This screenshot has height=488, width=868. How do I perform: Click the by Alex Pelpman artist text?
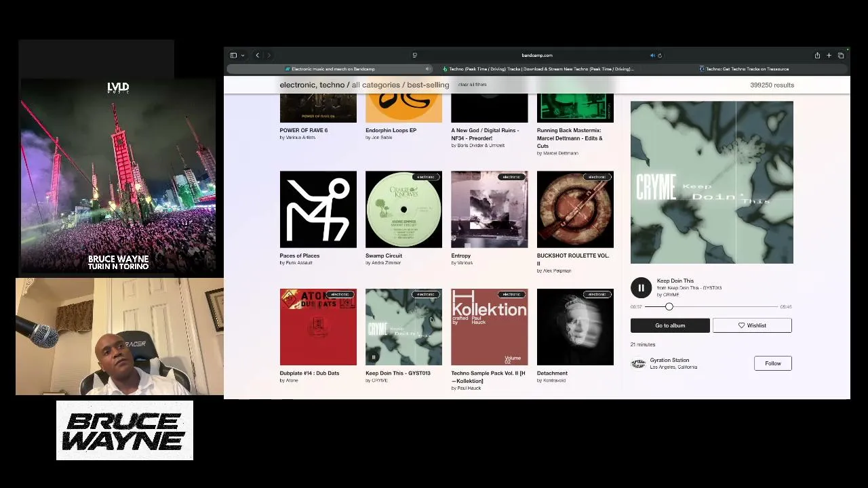tap(554, 271)
